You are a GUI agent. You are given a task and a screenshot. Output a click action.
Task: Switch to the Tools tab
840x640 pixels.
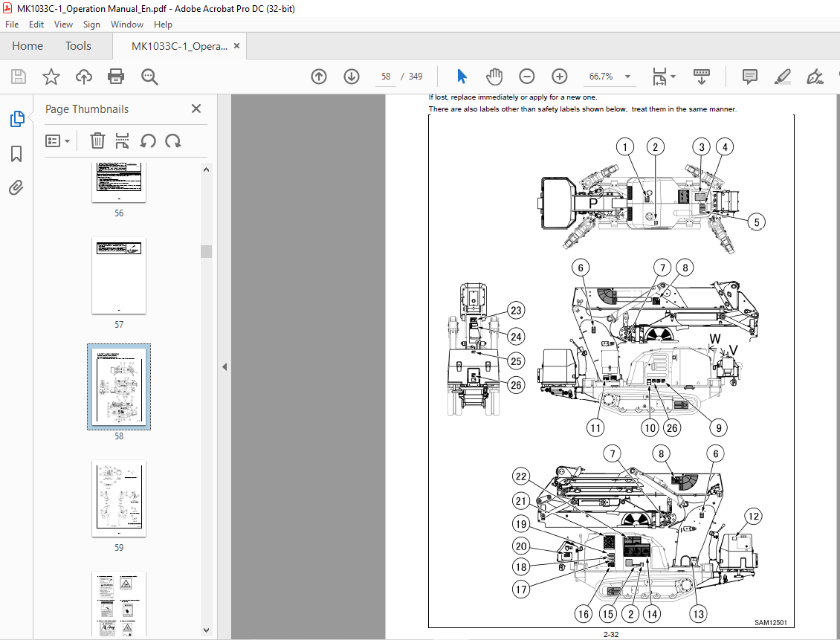78,46
